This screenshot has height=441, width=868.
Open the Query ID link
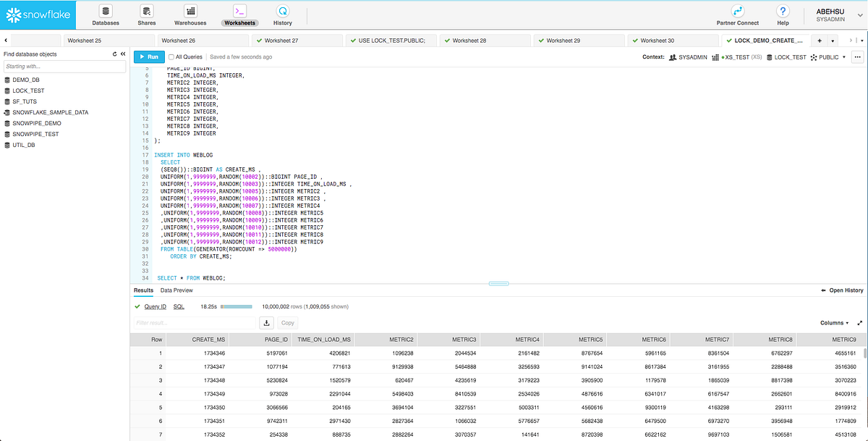(154, 306)
